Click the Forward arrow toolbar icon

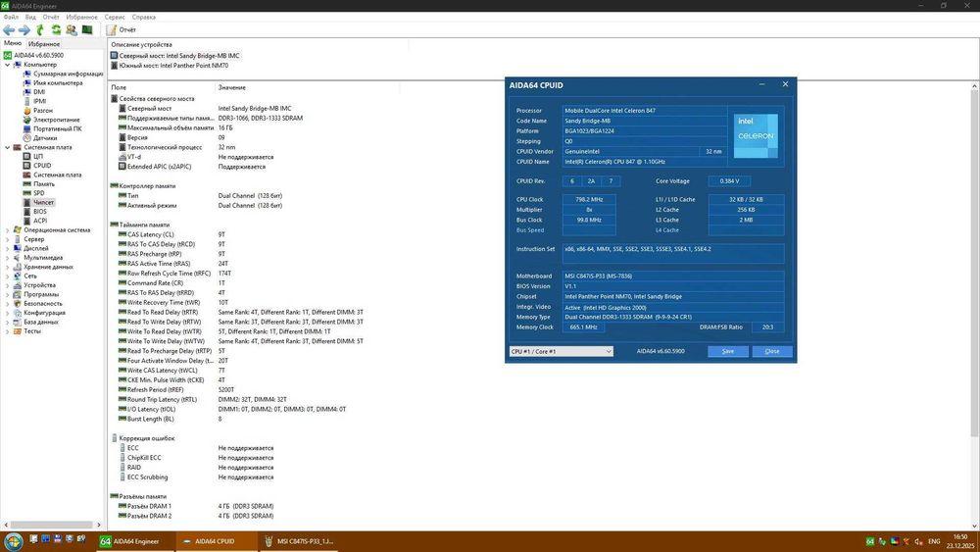(24, 29)
